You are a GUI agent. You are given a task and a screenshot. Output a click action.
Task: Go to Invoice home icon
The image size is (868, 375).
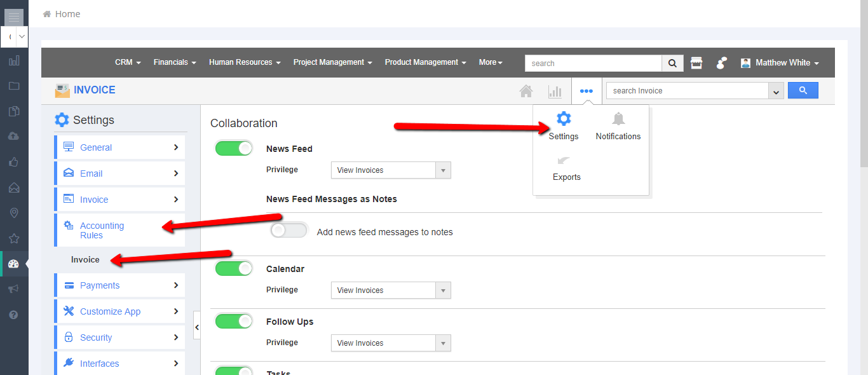click(x=526, y=91)
